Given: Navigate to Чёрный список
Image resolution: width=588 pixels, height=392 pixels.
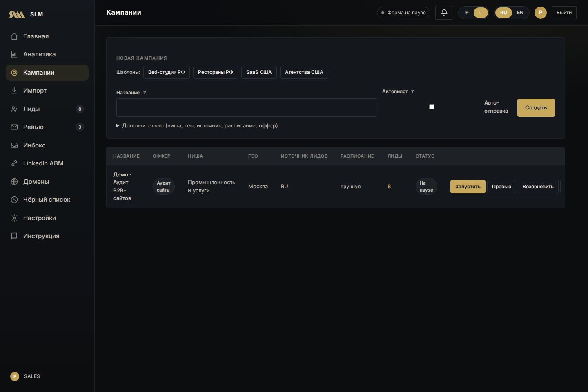Looking at the screenshot, I should pyautogui.click(x=47, y=200).
